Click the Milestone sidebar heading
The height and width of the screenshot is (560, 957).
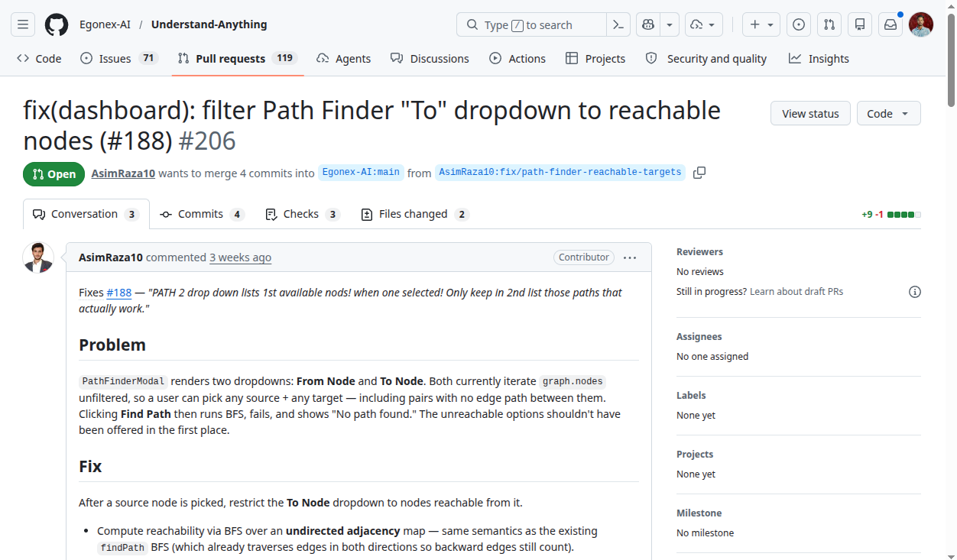pos(699,513)
